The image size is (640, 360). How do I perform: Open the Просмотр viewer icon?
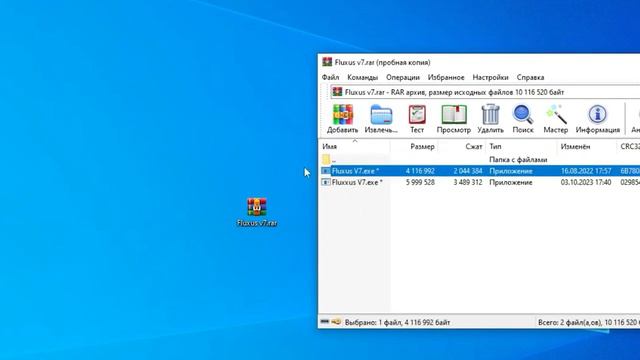click(x=453, y=118)
